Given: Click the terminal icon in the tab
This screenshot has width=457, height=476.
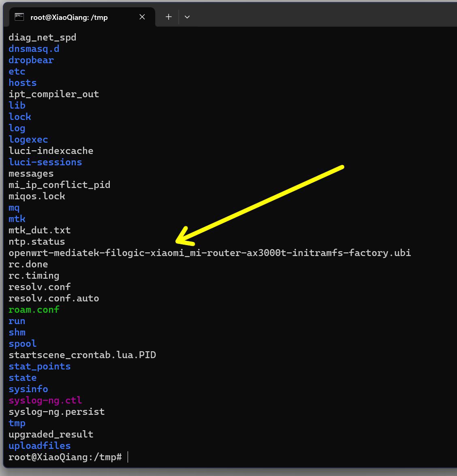Looking at the screenshot, I should pos(19,17).
